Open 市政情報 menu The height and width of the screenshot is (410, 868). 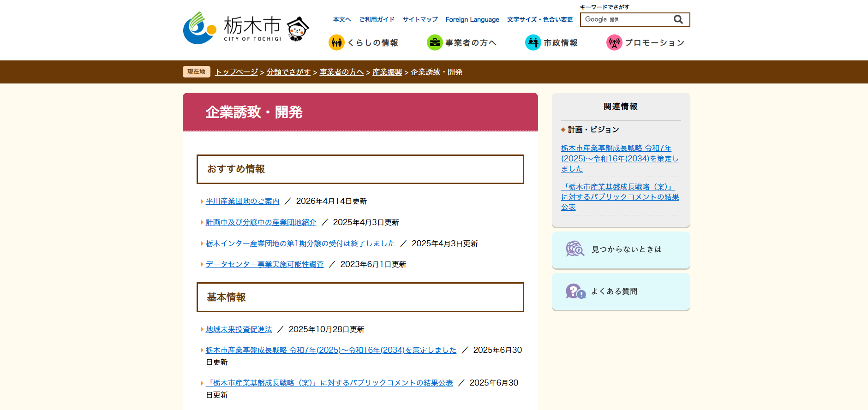551,42
